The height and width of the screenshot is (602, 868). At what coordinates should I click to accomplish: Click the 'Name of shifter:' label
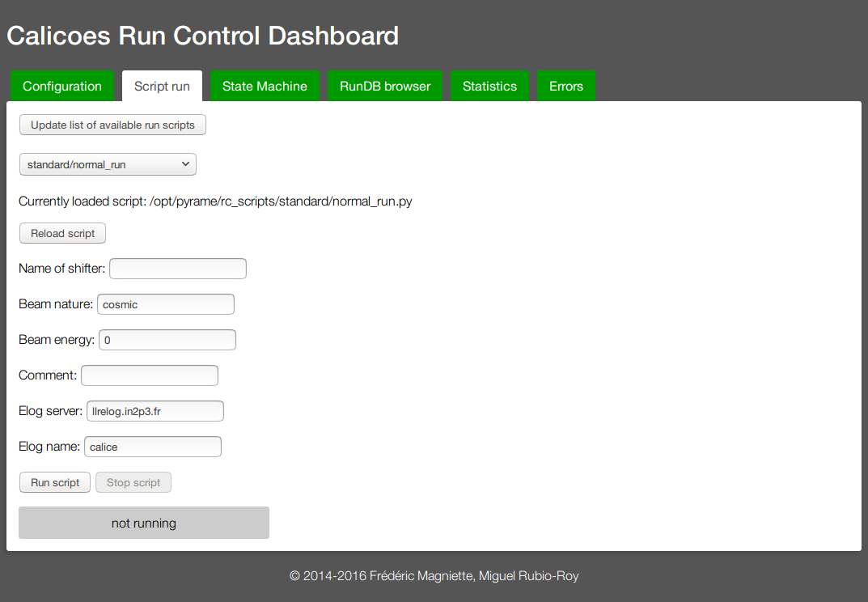(62, 269)
